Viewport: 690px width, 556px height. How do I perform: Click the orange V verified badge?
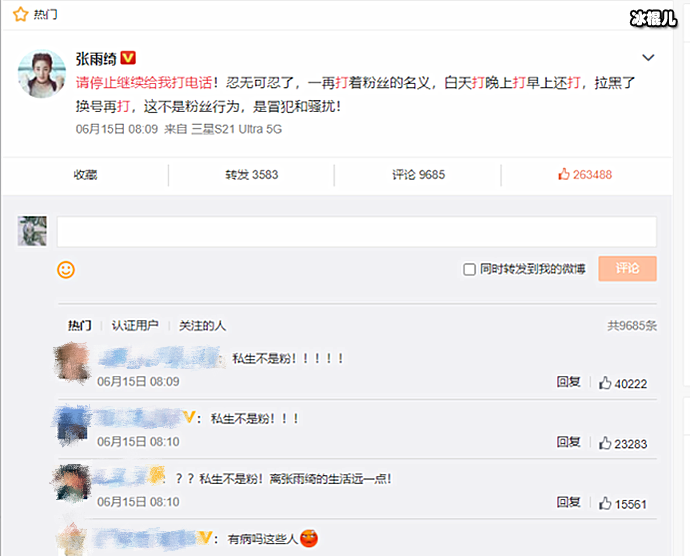pos(128,58)
